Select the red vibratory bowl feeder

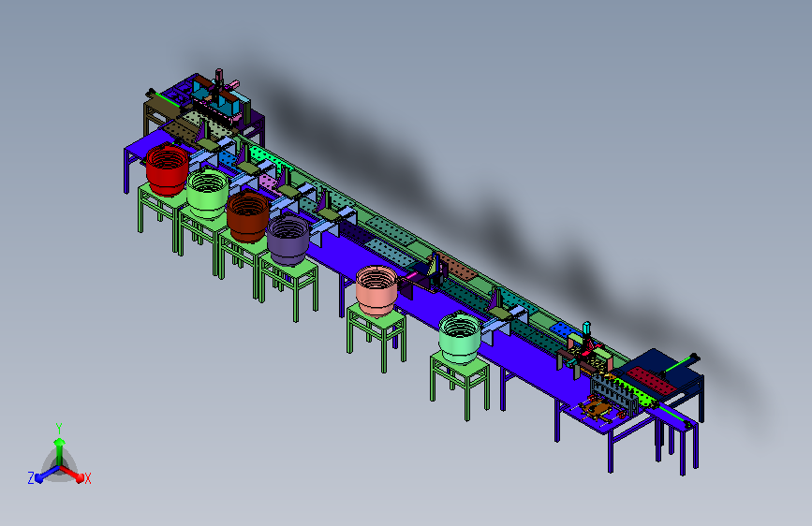tap(168, 169)
